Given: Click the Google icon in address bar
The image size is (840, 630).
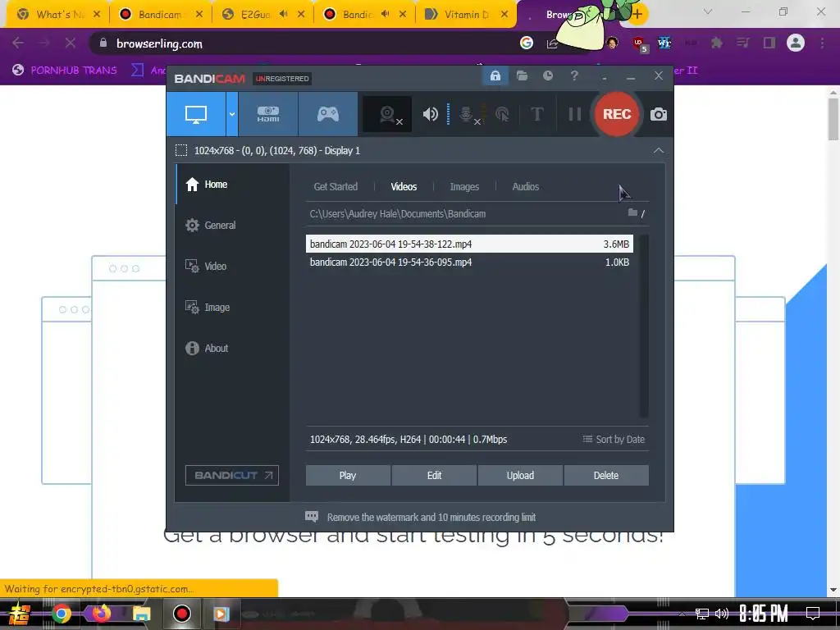Looking at the screenshot, I should (x=527, y=43).
